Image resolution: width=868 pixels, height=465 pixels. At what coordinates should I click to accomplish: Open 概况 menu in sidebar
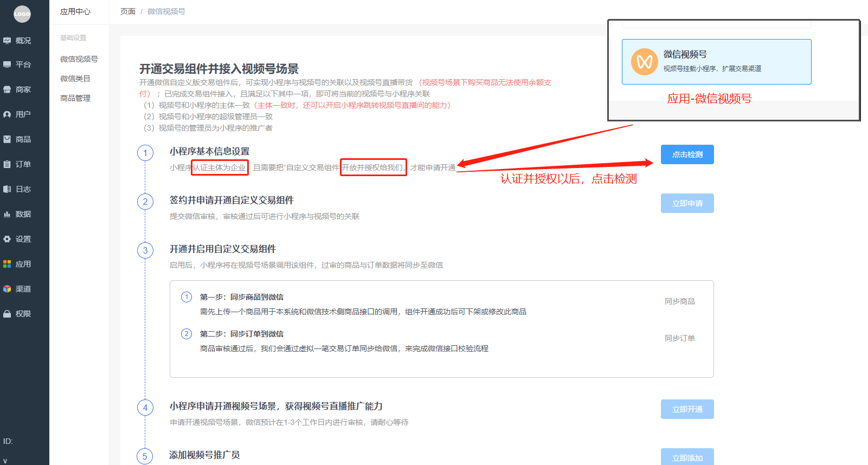[24, 41]
